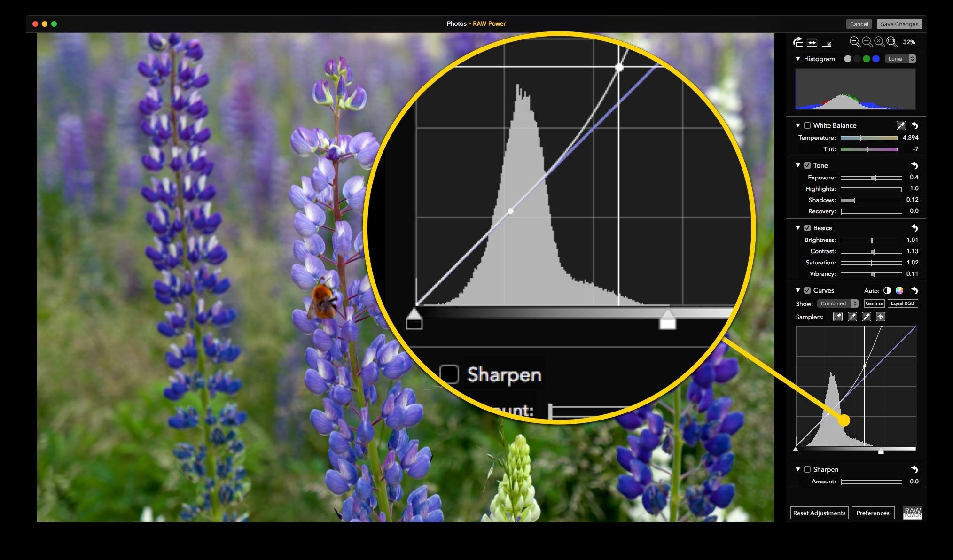Click the Equal RGB button
Screen dimensions: 953x560
pos(903,303)
